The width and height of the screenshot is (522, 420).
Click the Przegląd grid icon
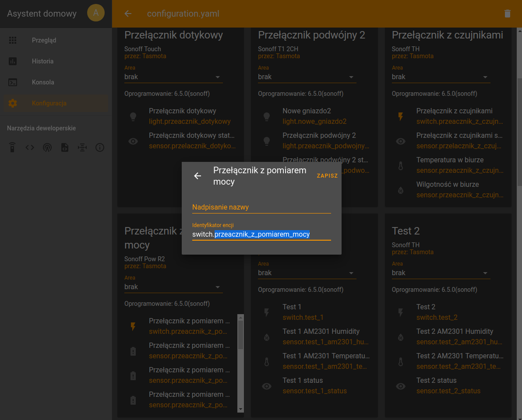pyautogui.click(x=13, y=40)
